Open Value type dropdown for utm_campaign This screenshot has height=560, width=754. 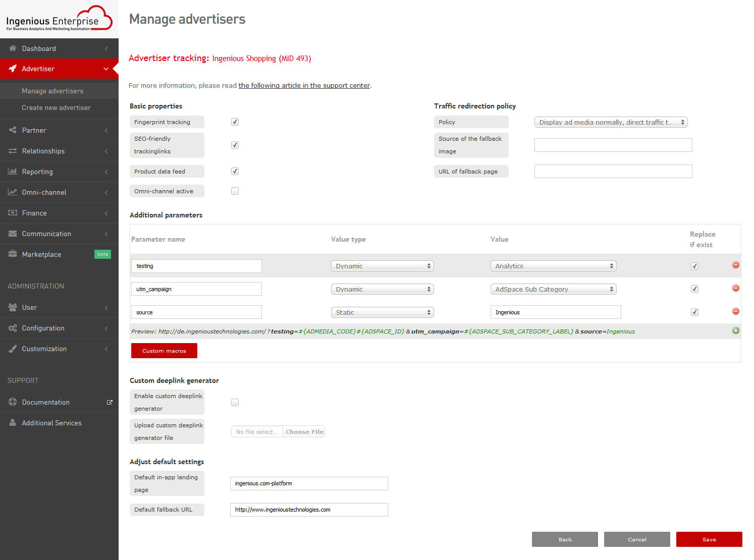point(382,289)
